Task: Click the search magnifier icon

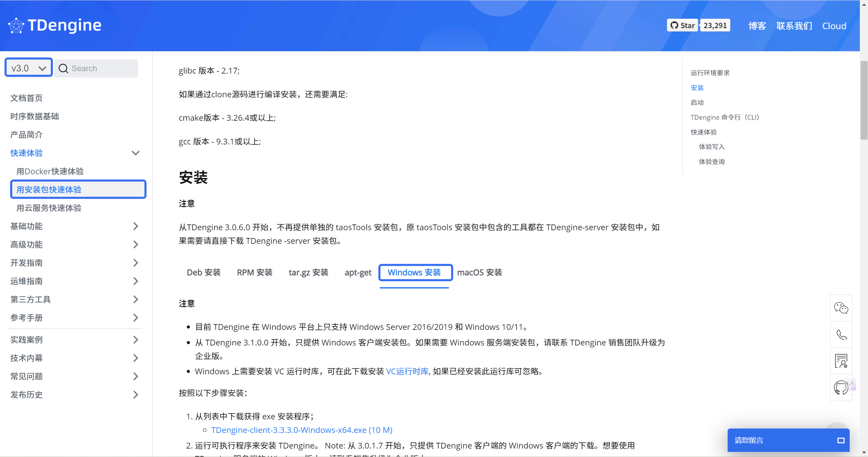Action: [63, 68]
